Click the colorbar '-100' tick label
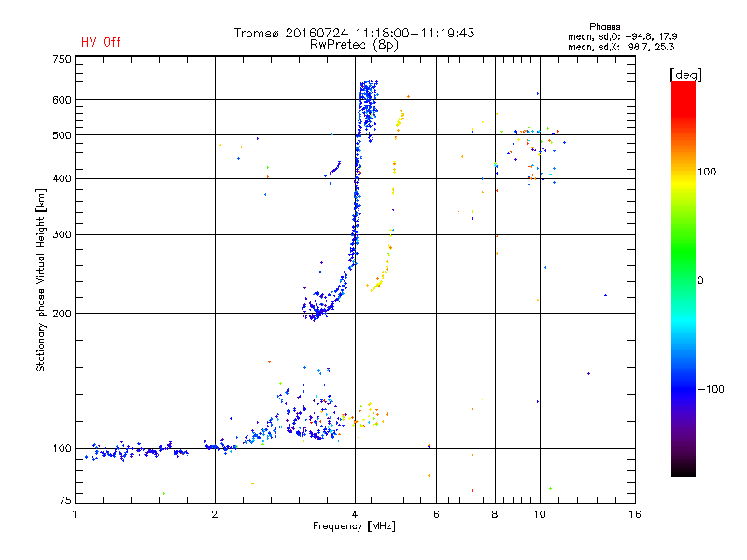 [x=711, y=389]
